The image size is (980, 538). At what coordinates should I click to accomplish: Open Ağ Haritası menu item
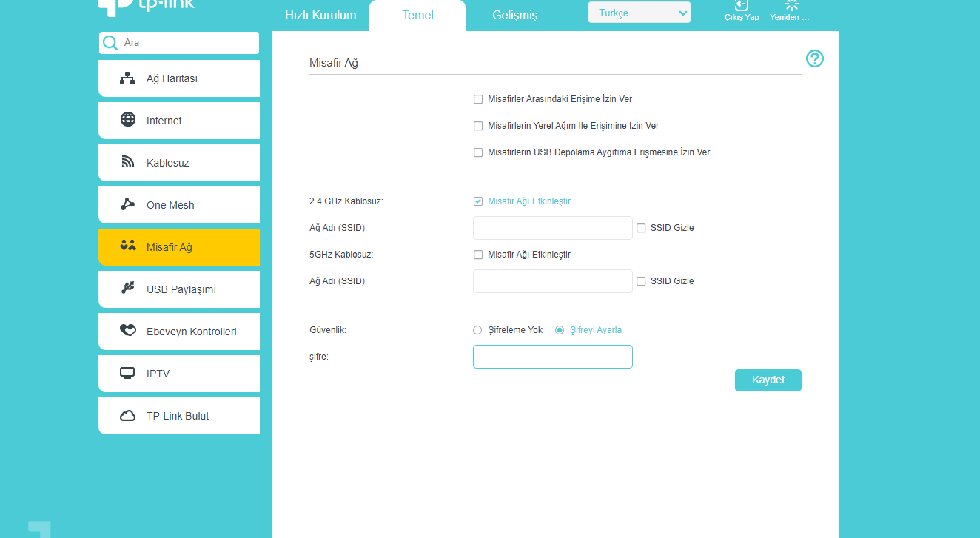click(179, 78)
